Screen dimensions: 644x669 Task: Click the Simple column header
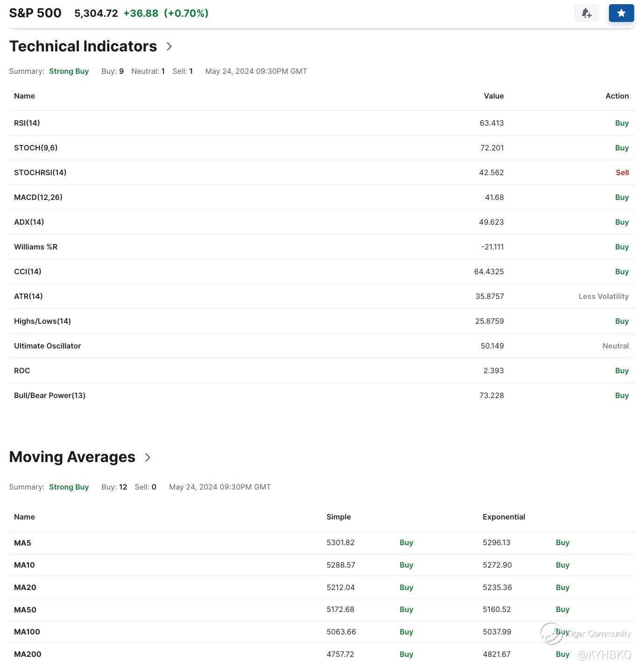338,517
